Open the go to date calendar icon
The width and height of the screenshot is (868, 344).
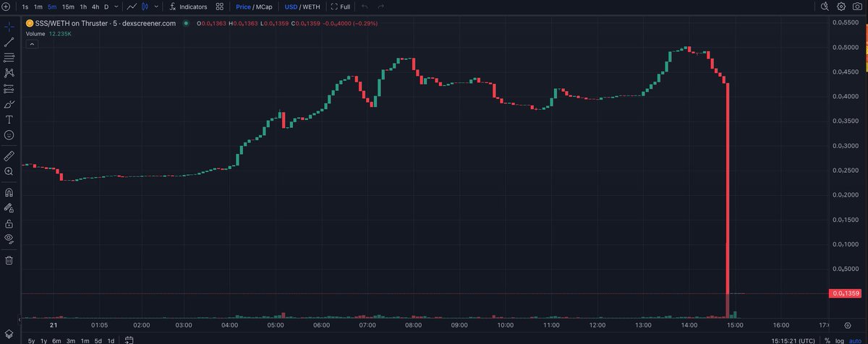(129, 340)
